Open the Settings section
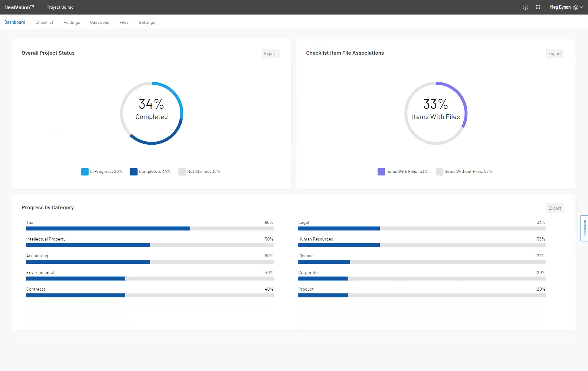 click(147, 22)
